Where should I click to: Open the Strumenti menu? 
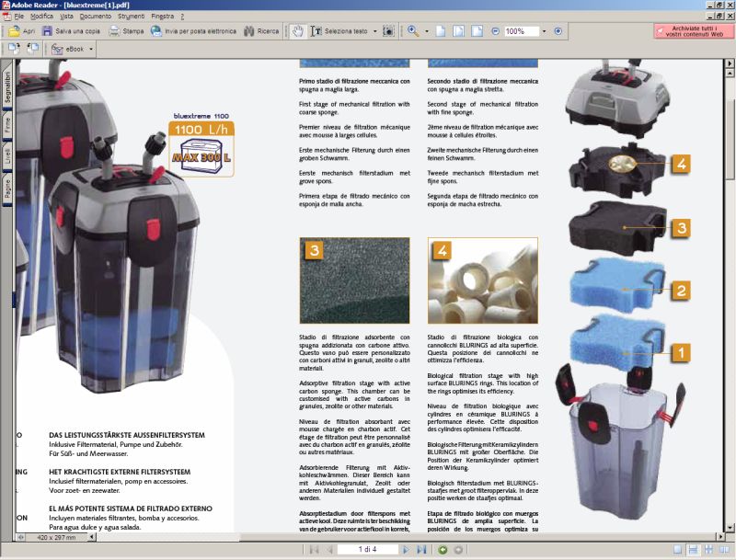tap(132, 17)
